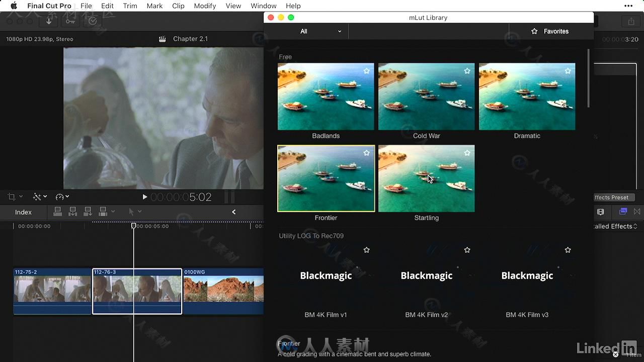Open the Final Cut Pro application menu

coord(49,6)
